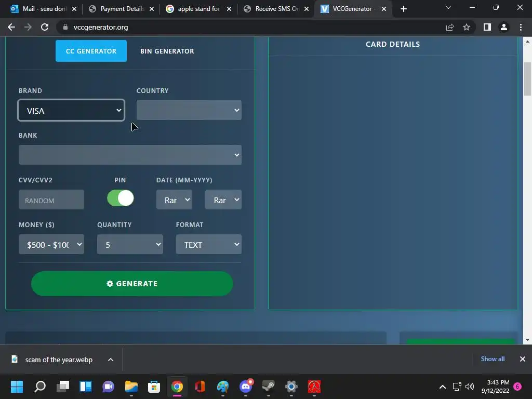
Task: Select the BIN GENERATOR tab
Action: [167, 51]
